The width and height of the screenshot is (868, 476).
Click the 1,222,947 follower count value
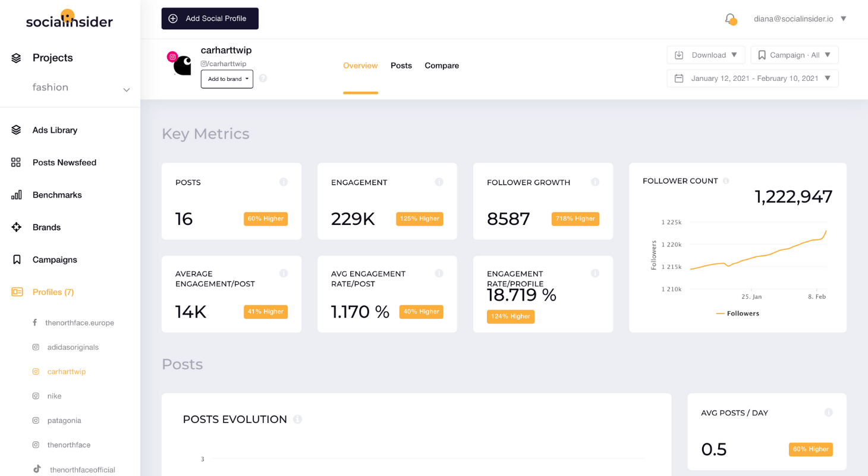pyautogui.click(x=794, y=196)
